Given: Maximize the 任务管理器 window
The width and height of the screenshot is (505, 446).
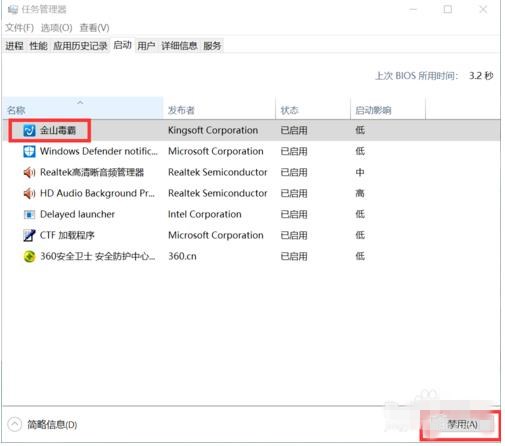Looking at the screenshot, I should (x=448, y=9).
